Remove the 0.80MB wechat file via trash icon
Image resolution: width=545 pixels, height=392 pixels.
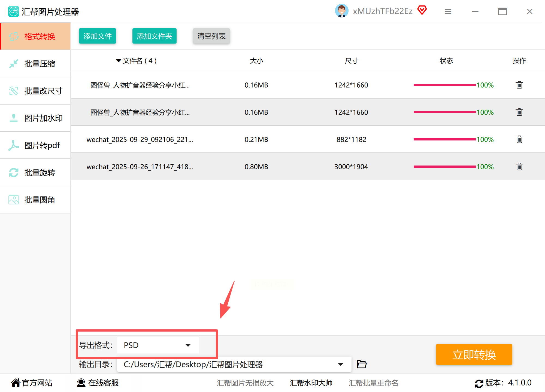(519, 167)
